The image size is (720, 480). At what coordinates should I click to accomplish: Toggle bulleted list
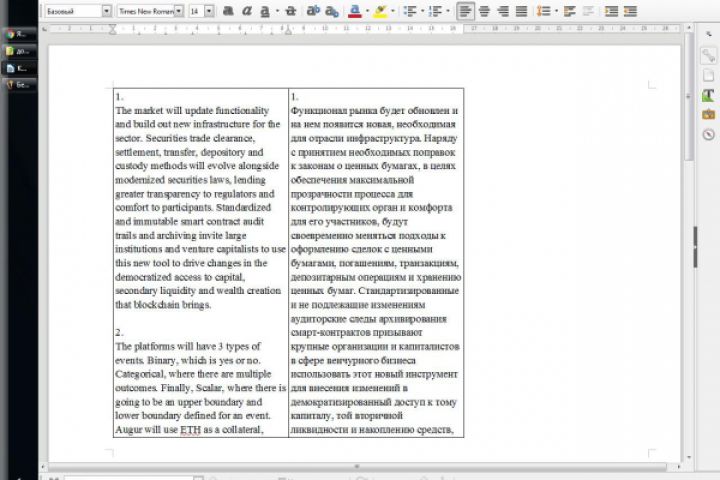pyautogui.click(x=410, y=11)
